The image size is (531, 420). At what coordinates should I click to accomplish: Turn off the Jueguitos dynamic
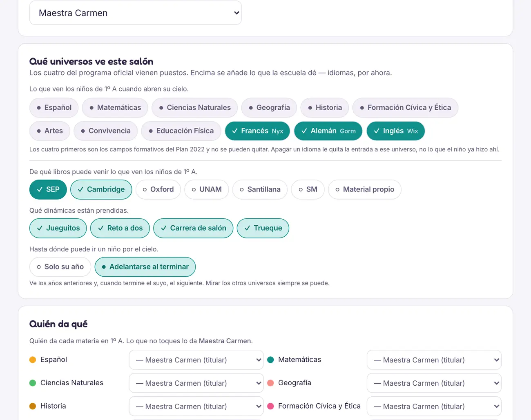[x=58, y=228]
